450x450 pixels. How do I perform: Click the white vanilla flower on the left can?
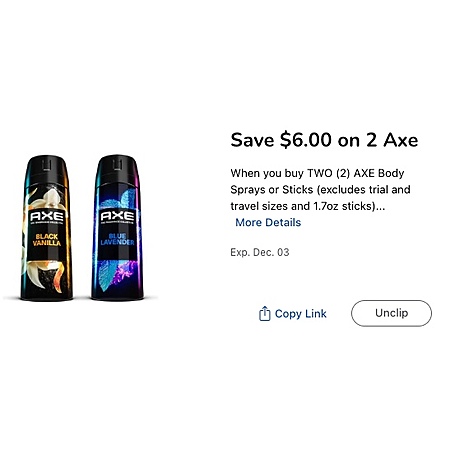(51, 198)
